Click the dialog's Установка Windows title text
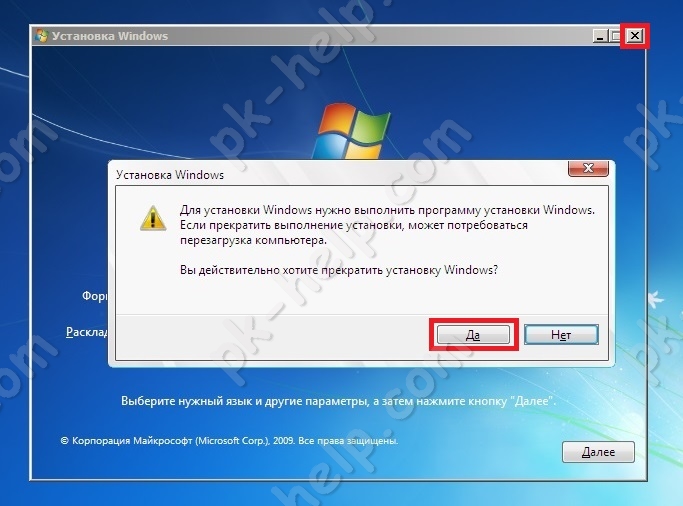 tap(170, 175)
